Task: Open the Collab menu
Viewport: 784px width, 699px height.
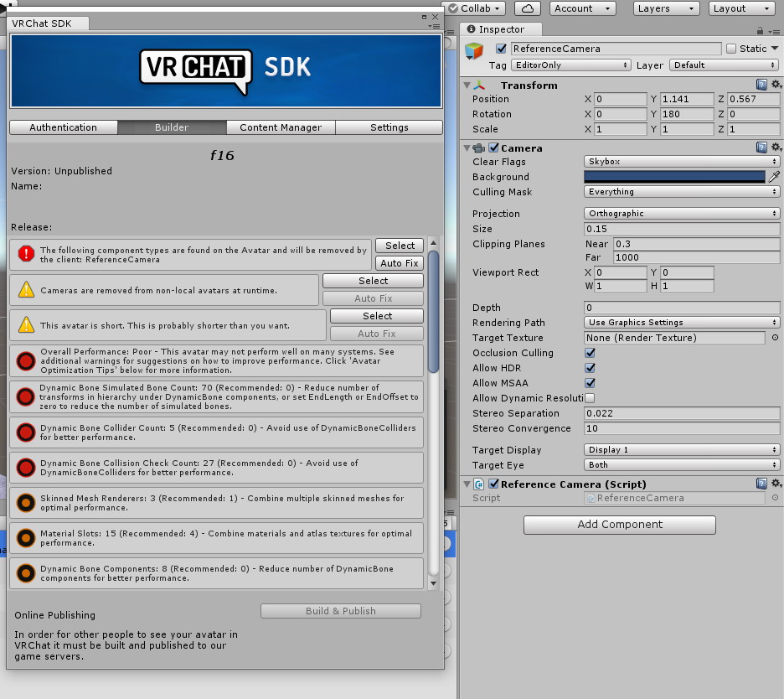Action: point(474,8)
